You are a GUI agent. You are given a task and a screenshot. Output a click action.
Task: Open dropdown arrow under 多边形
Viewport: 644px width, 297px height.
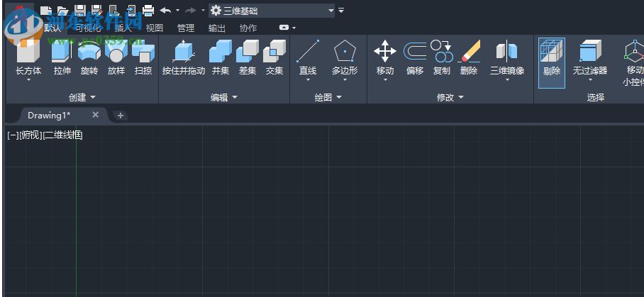click(x=345, y=79)
